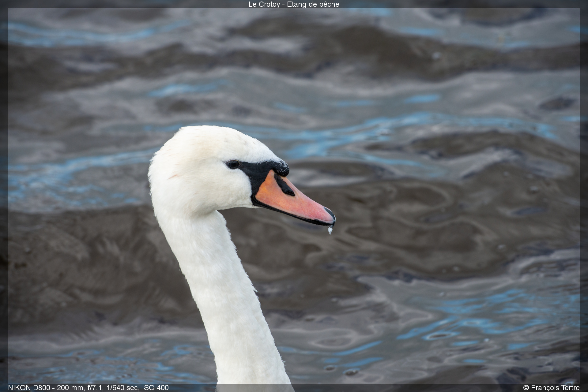This screenshot has width=588, height=392.
Task: Click the '© François Tertre' copyright text
Action: coord(551,388)
